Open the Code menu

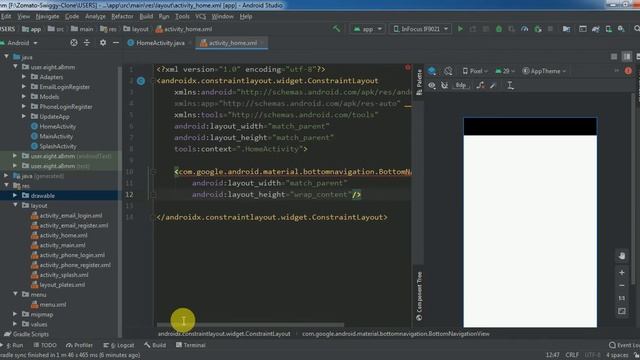tap(72, 16)
